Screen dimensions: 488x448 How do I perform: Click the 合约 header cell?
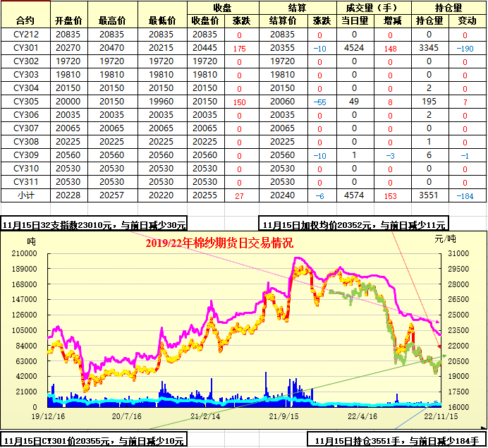point(25,21)
